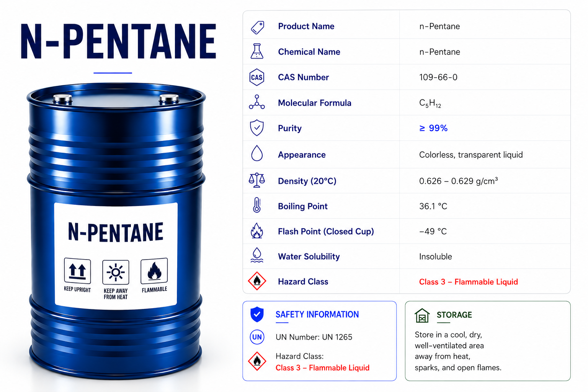The height and width of the screenshot is (392, 588).
Task: Click the hexagonal CAS icon
Action: (x=257, y=77)
